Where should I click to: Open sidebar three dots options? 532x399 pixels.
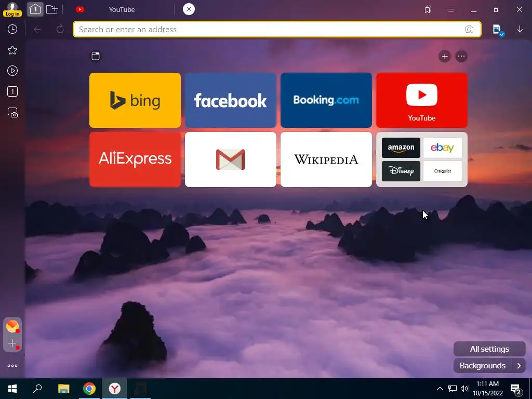pyautogui.click(x=12, y=366)
